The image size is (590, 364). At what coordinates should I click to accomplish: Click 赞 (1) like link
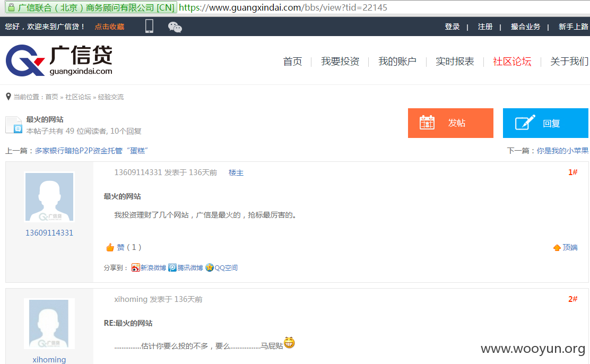click(129, 247)
